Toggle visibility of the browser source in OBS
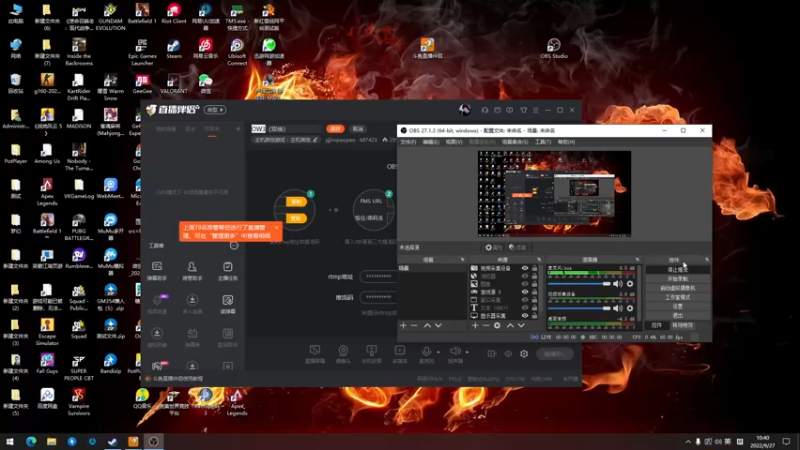 [x=524, y=276]
